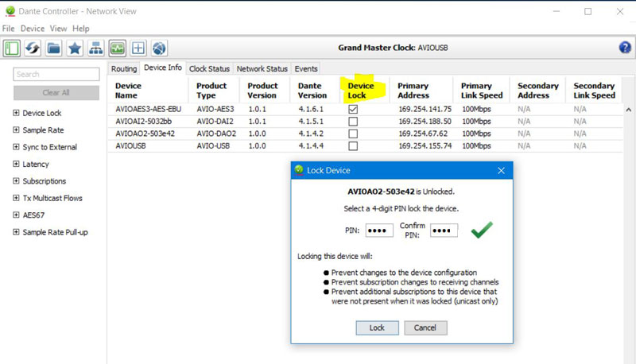636x364 pixels.
Task: Open help via blue question mark
Action: pyautogui.click(x=625, y=48)
